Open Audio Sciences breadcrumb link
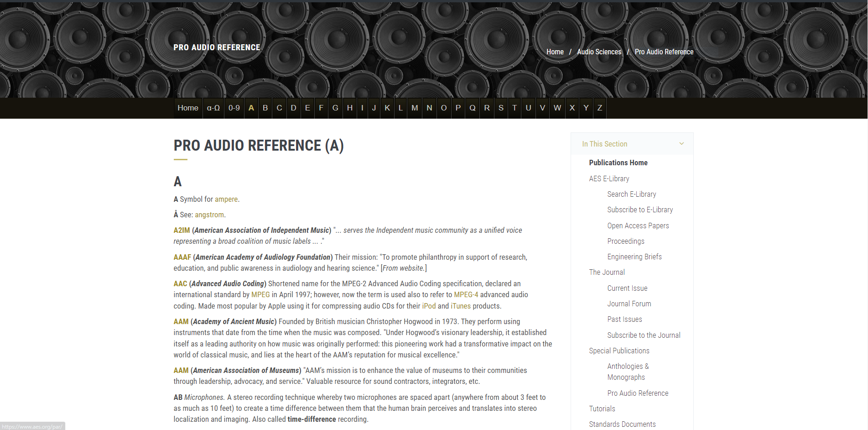 point(599,52)
